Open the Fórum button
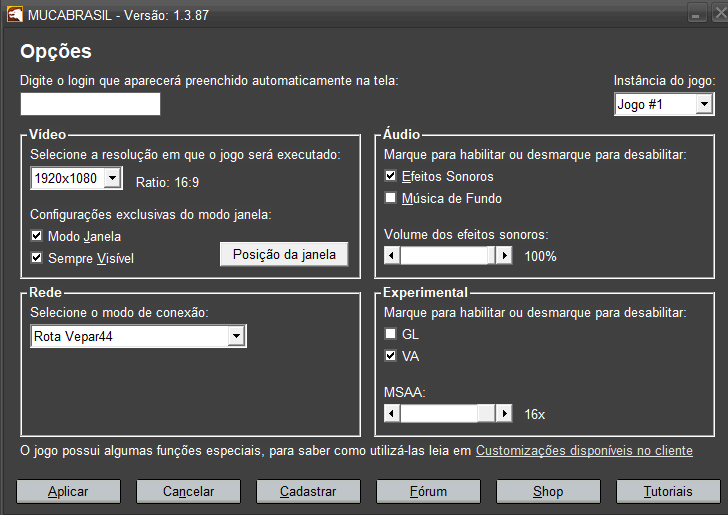The width and height of the screenshot is (728, 515). (428, 491)
